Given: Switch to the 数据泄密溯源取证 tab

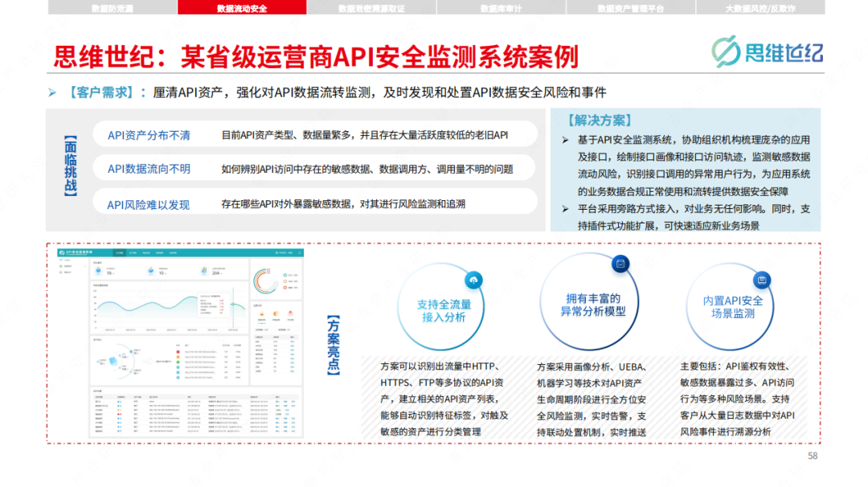Looking at the screenshot, I should [x=371, y=8].
